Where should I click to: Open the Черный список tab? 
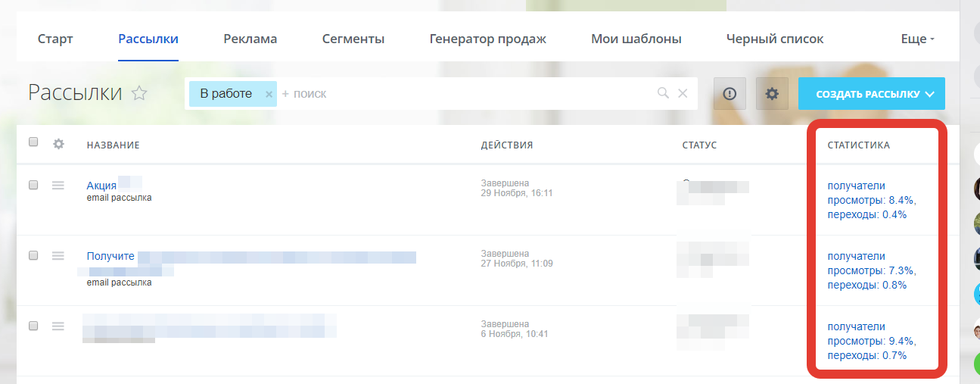click(775, 39)
